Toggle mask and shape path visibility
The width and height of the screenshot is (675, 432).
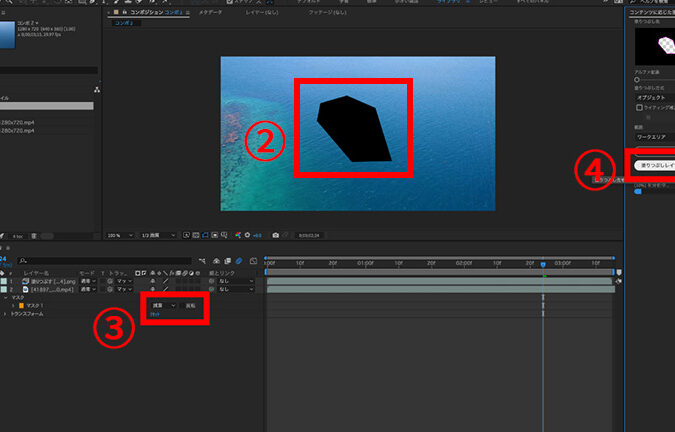coord(205,235)
